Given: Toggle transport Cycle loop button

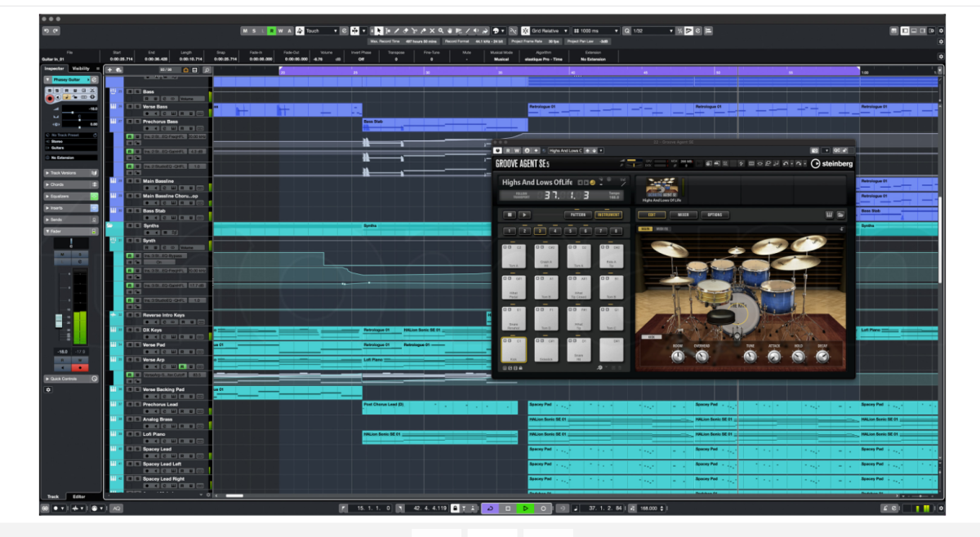Looking at the screenshot, I should tap(490, 508).
